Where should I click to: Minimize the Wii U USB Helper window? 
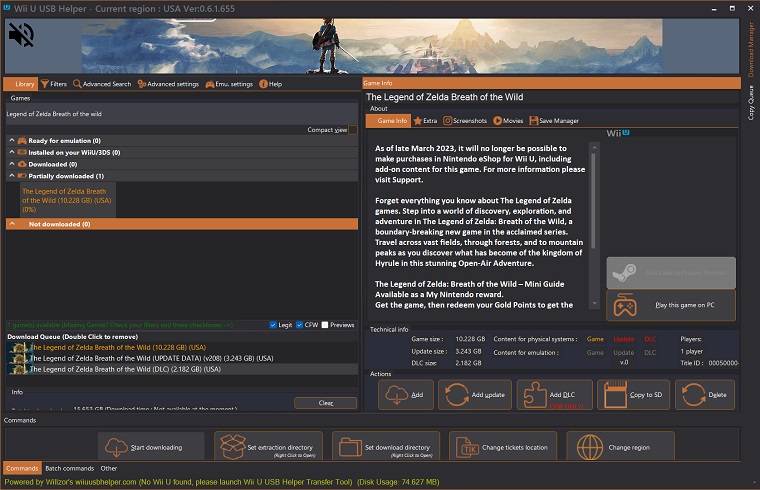pos(714,9)
